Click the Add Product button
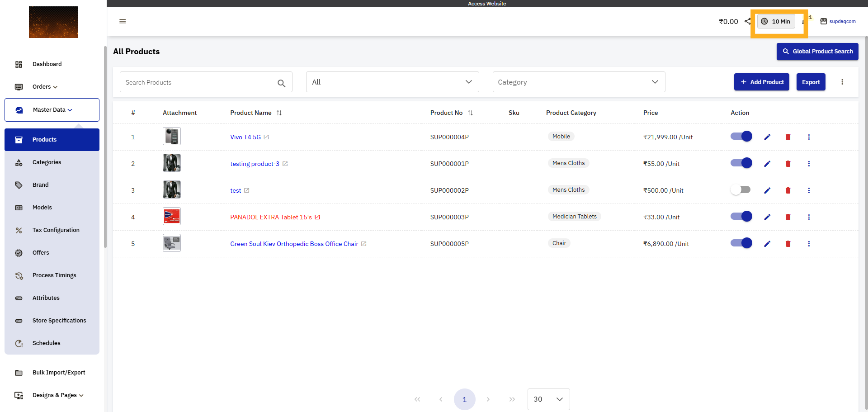This screenshot has height=412, width=868. (761, 82)
